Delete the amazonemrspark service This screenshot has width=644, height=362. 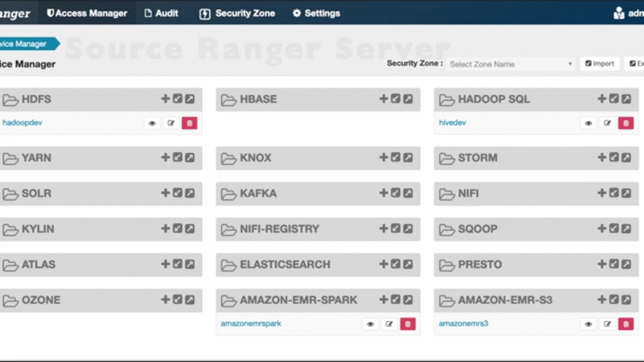coord(408,324)
